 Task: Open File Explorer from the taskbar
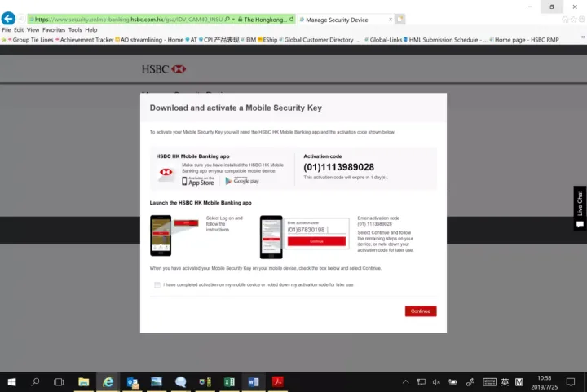[83, 382]
